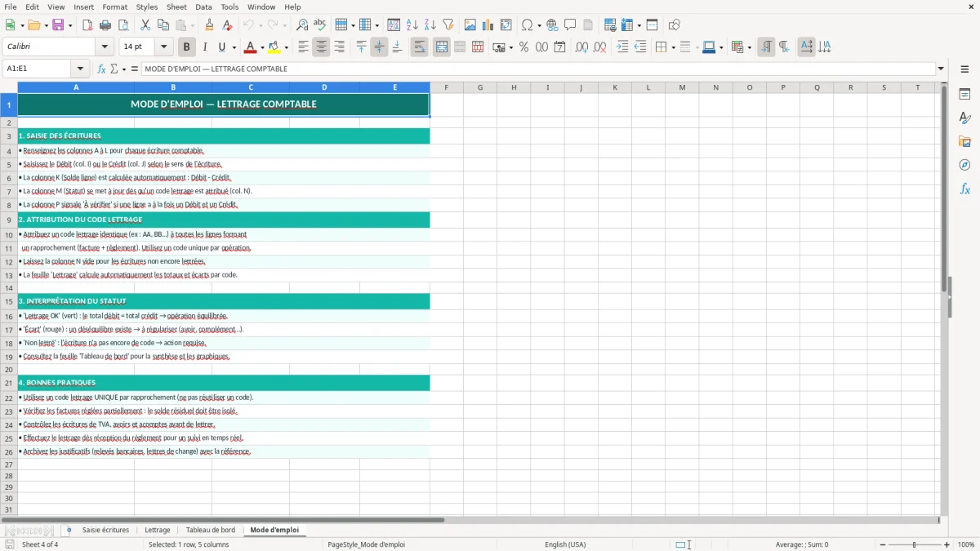Expand the Name Box dropdown
980x551 pixels.
tap(80, 69)
